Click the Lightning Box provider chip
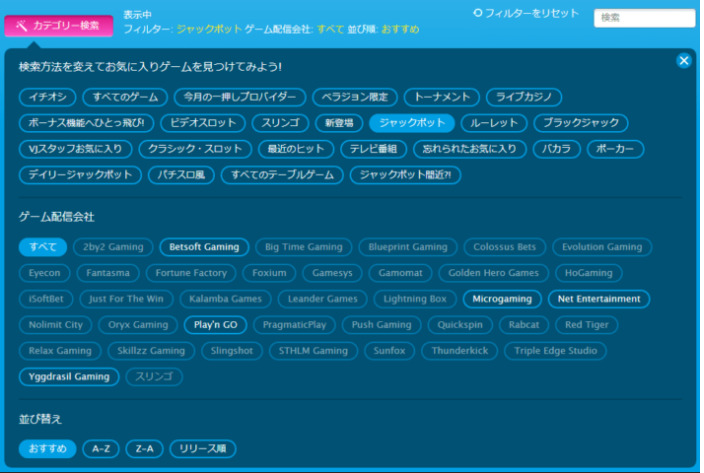Image resolution: width=704 pixels, height=473 pixels. (x=415, y=299)
